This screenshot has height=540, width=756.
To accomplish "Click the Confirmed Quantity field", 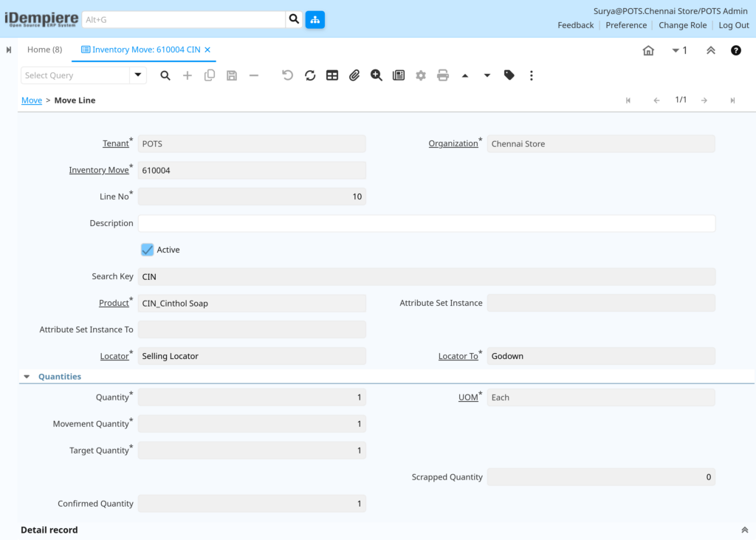I will (x=252, y=503).
